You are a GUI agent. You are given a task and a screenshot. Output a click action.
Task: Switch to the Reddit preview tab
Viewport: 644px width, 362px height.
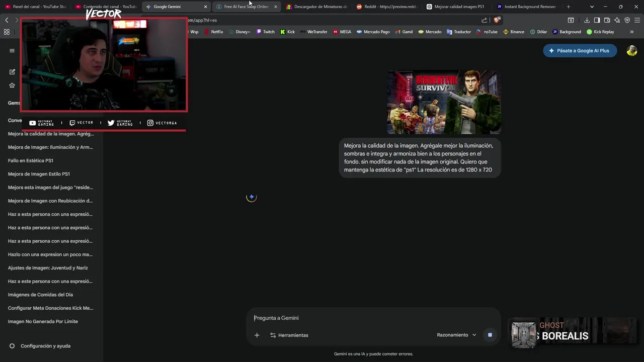point(386,7)
